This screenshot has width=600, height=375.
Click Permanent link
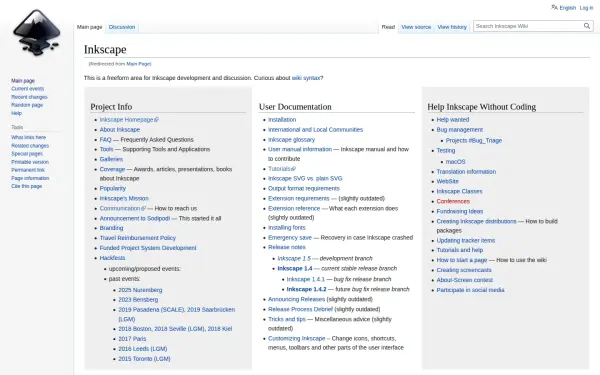pos(28,170)
